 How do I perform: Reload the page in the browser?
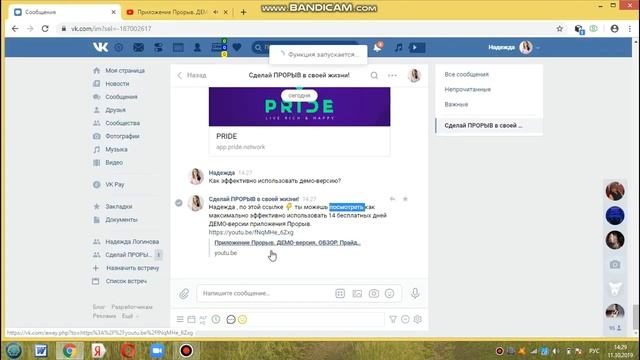pos(45,29)
